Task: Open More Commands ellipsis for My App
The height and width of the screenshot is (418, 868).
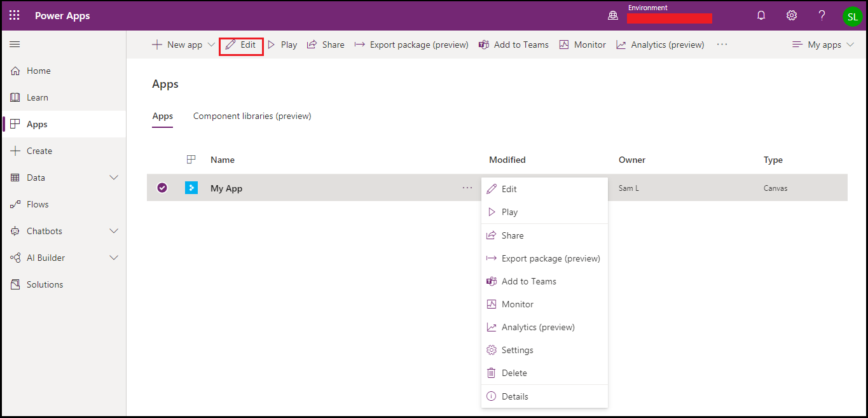Action: 467,188
